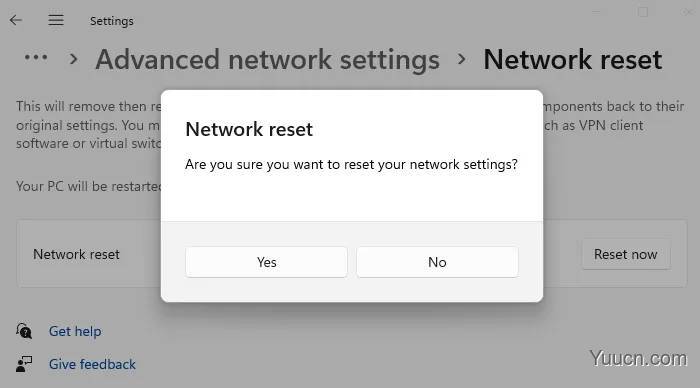Viewport: 700px width, 388px height.
Task: Click the Get help headset icon
Action: pyautogui.click(x=24, y=331)
